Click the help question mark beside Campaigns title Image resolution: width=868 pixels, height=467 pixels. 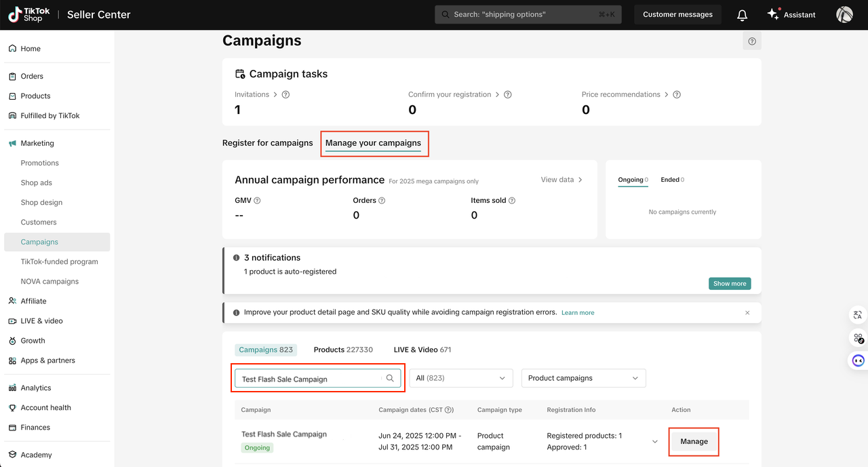pos(752,41)
